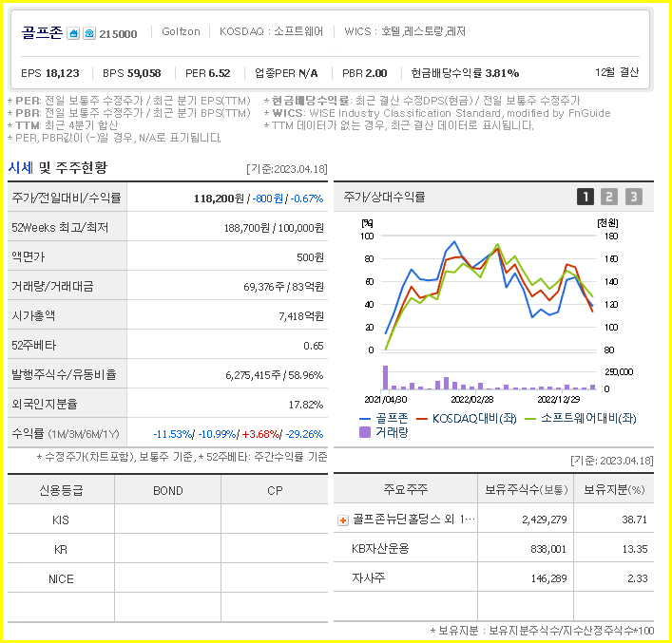Click the -11.53% one-month return
The width and height of the screenshot is (672, 643).
point(173,434)
